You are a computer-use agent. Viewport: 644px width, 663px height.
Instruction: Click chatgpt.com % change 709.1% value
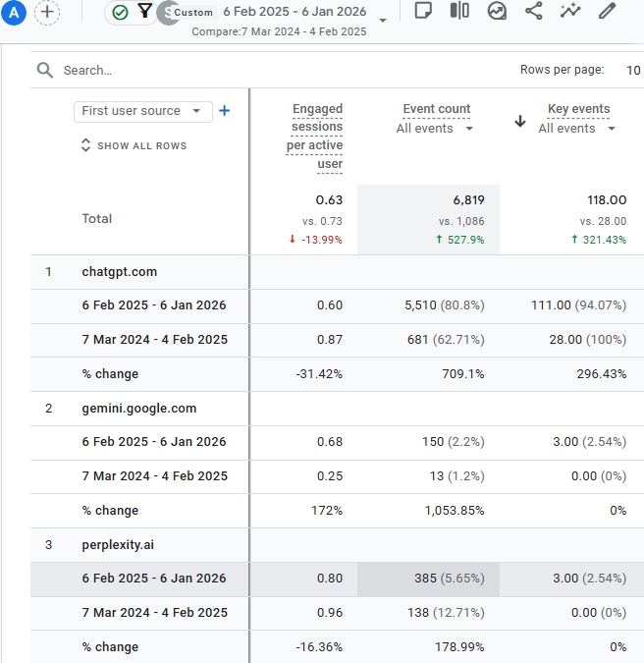click(463, 374)
